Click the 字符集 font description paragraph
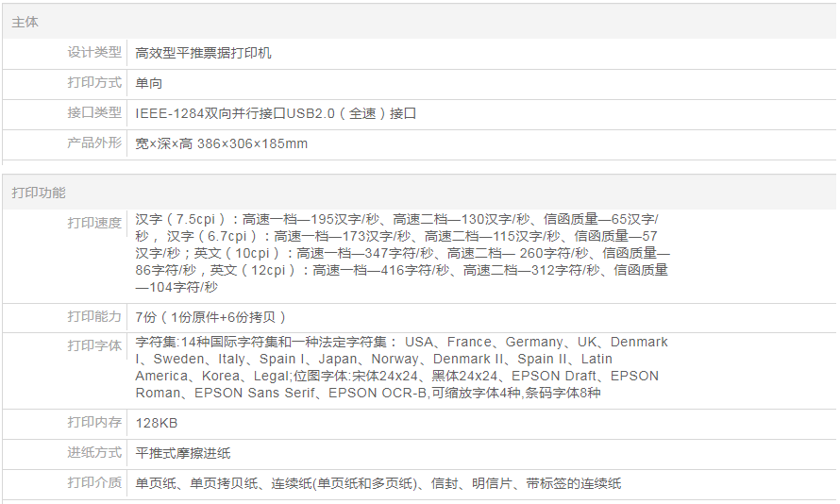This screenshot has width=840, height=504. coord(401,367)
